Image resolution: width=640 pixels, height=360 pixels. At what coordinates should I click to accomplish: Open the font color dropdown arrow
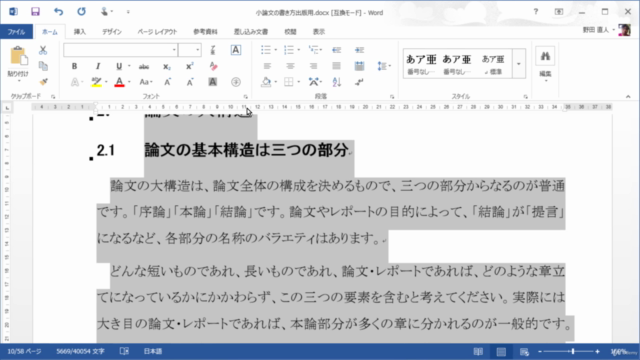pos(129,82)
